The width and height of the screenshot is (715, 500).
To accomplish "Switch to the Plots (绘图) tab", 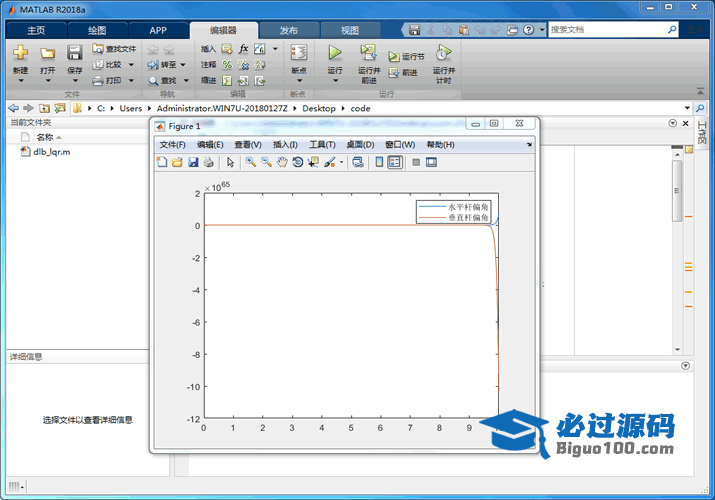I will [97, 30].
